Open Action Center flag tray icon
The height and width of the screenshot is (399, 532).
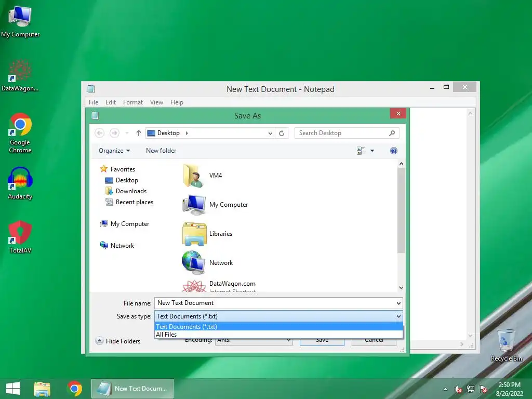(483, 389)
